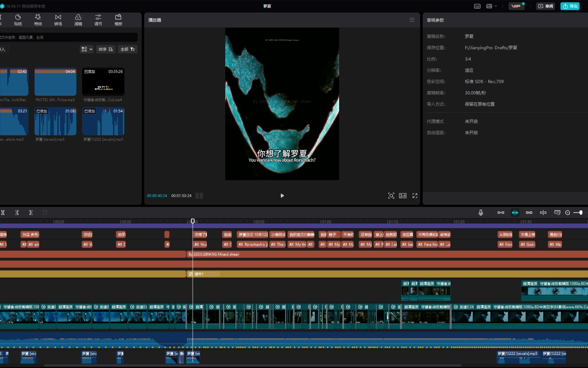
Task: Open the 滤镜 filters tab
Action: [78, 20]
